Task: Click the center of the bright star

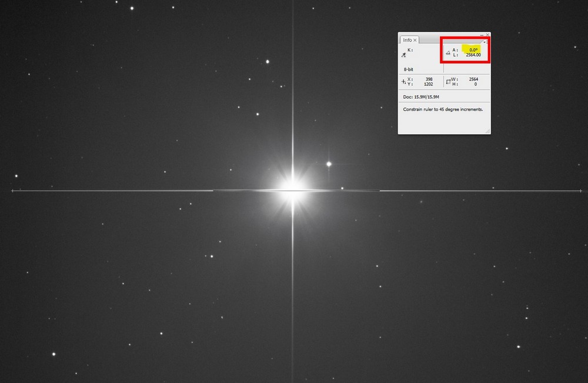Action: (292, 186)
